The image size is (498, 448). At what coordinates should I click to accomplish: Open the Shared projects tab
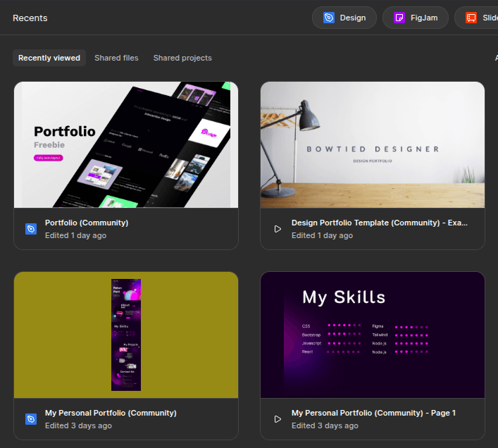click(182, 58)
